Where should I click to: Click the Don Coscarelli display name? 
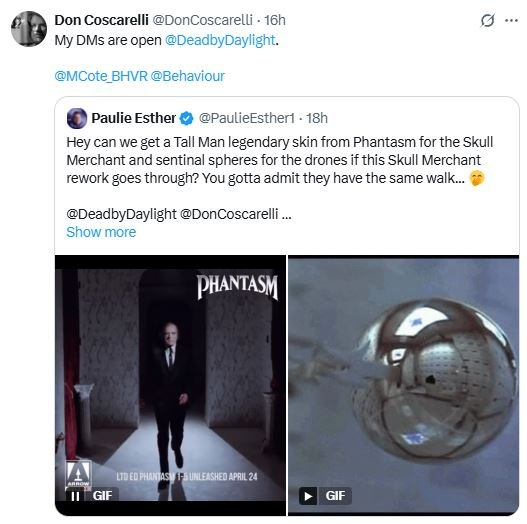tap(102, 20)
